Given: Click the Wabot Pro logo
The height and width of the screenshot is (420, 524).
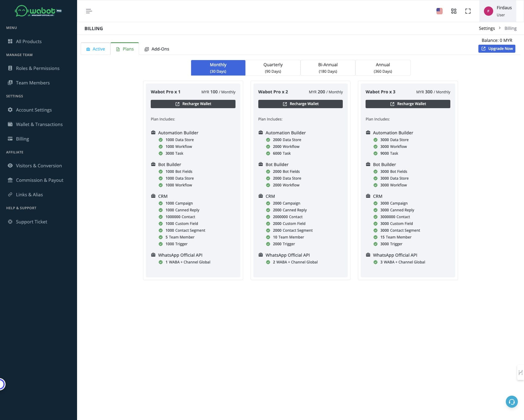Looking at the screenshot, I should [38, 11].
